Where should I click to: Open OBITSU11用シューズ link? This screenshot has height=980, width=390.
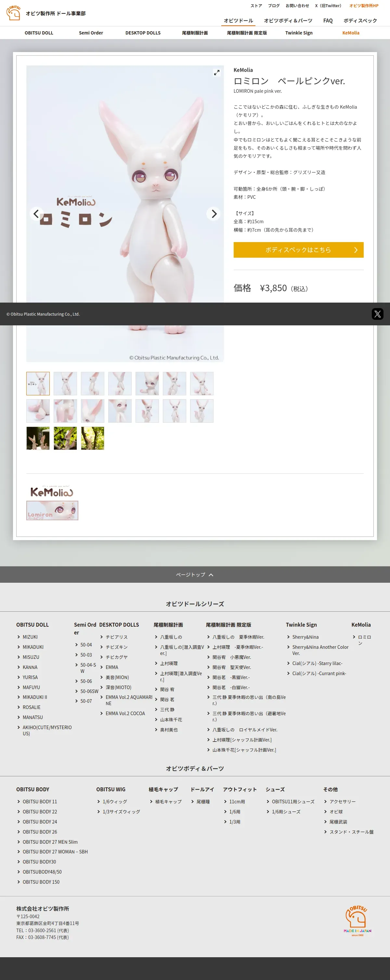click(x=293, y=801)
